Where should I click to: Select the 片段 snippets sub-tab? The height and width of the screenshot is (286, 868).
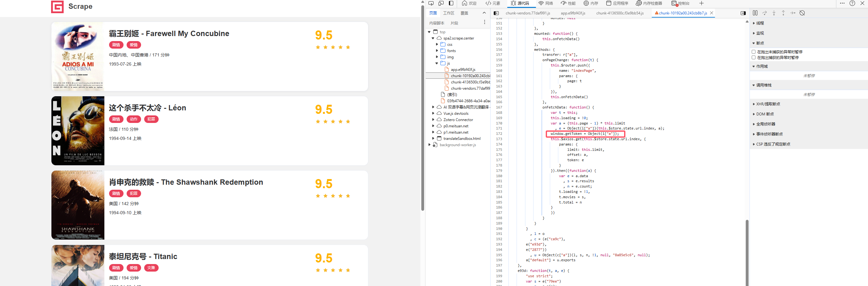[454, 23]
